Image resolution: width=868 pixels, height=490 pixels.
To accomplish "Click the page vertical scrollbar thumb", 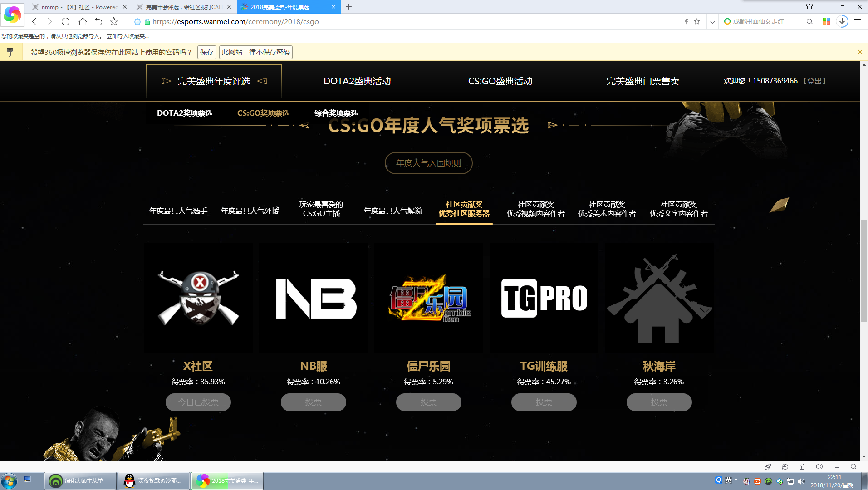I will point(864,271).
